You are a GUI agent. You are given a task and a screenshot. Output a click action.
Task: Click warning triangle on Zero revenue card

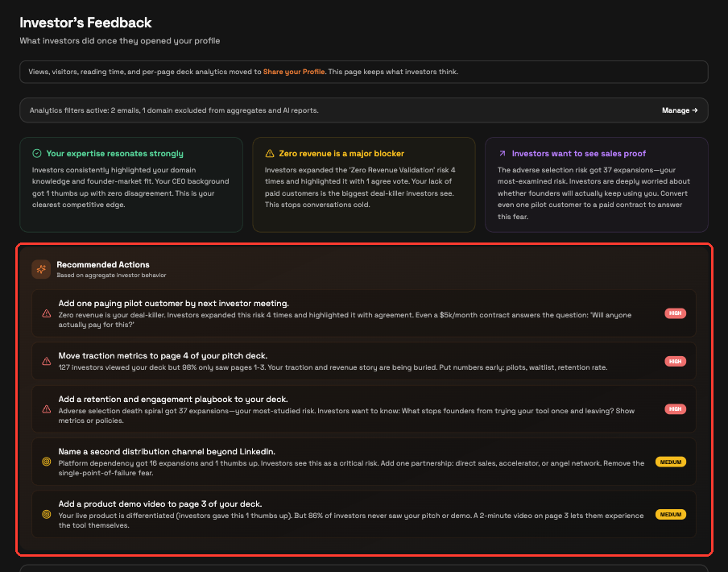click(269, 153)
